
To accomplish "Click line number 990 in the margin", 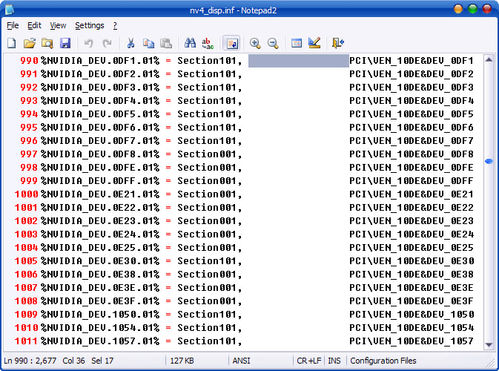I will point(29,61).
